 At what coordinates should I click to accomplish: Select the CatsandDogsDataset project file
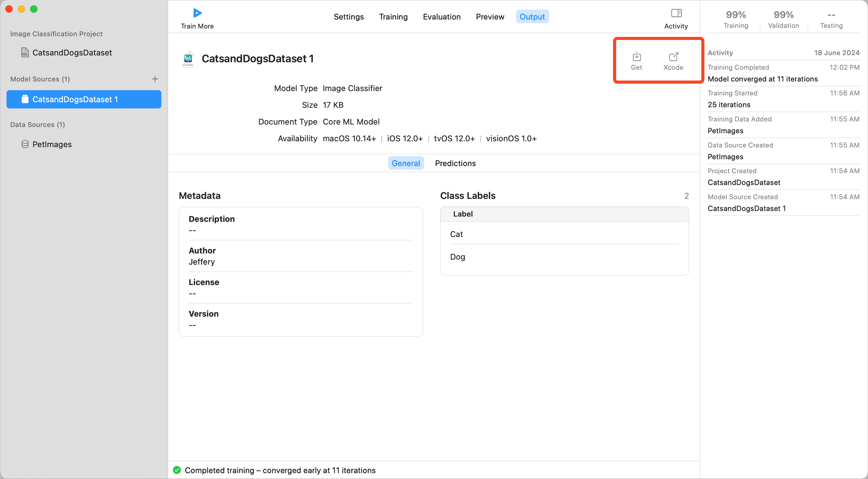72,53
